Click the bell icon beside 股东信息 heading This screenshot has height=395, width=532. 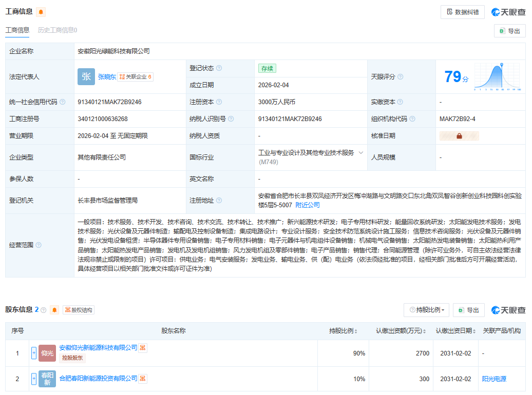(54, 310)
